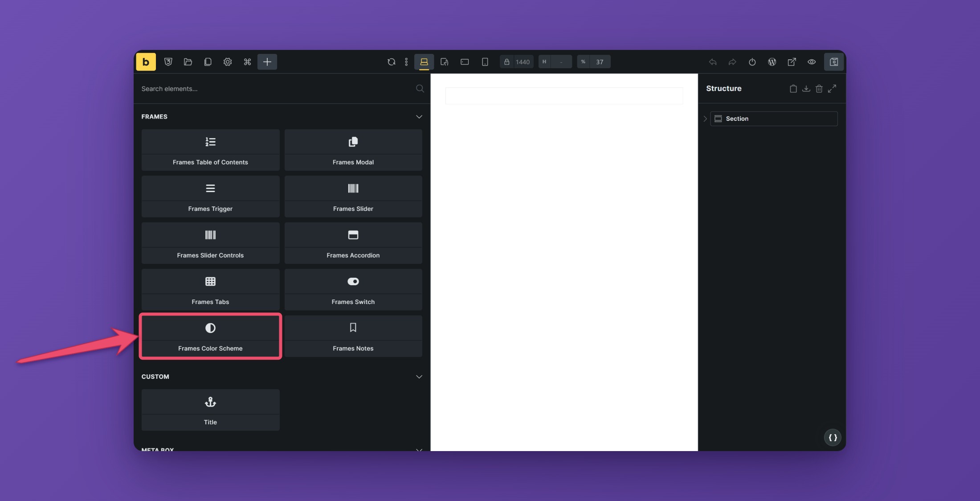
Task: Open the WordPress logo icon
Action: coord(772,62)
